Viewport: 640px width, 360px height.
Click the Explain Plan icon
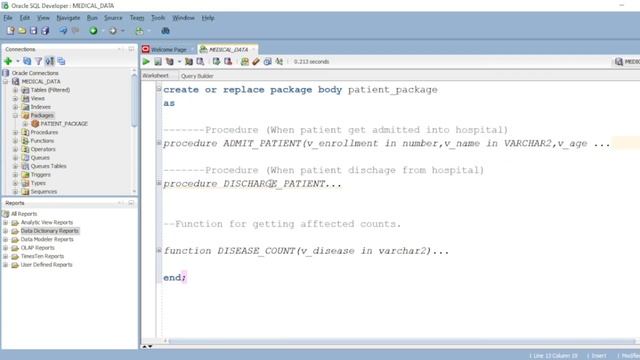(x=169, y=62)
